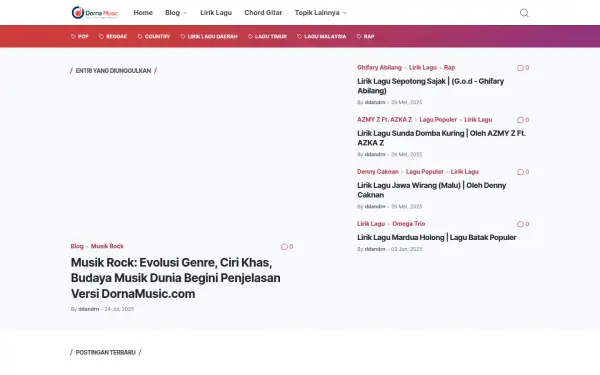600x375 pixels.
Task: Open the Lirik Lagu menu item
Action: point(216,13)
